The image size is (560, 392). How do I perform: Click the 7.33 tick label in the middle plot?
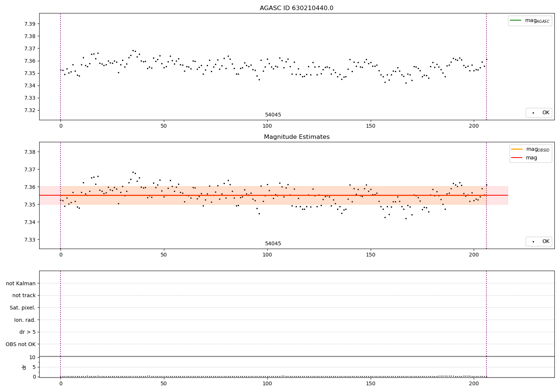[x=30, y=240]
